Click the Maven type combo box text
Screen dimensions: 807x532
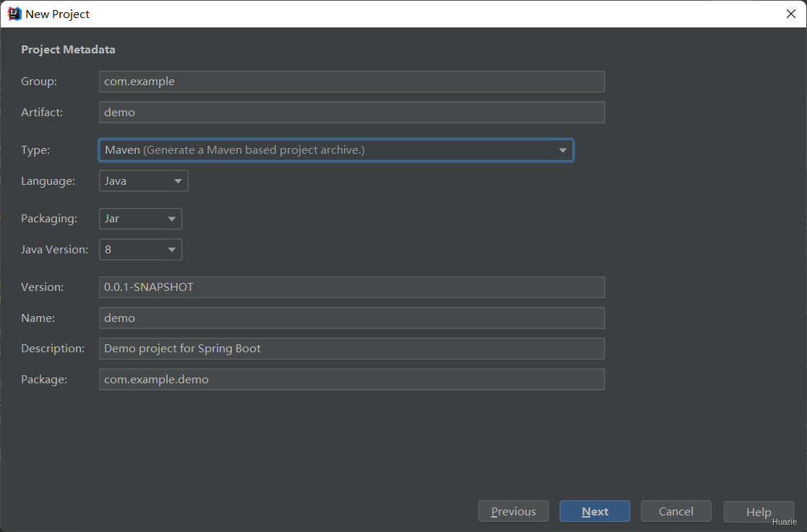click(235, 150)
